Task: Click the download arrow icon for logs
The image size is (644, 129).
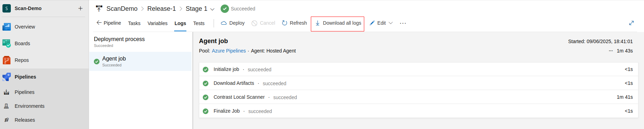Action: (318, 23)
